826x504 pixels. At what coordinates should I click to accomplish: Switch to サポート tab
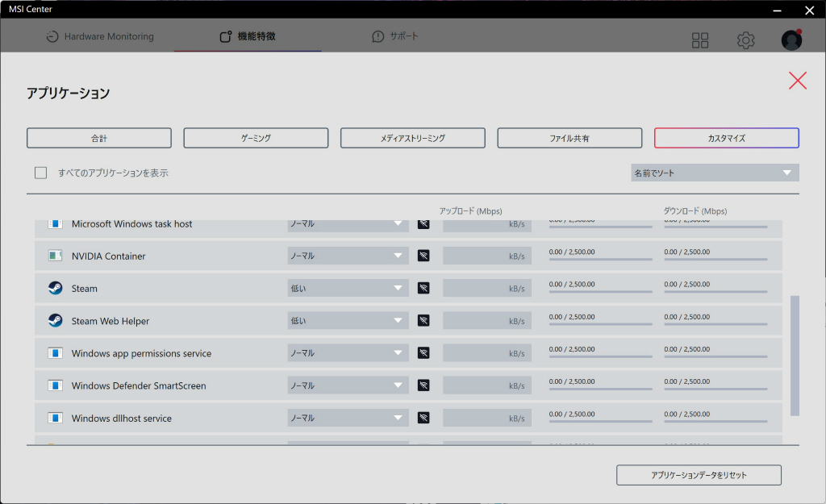pos(395,36)
